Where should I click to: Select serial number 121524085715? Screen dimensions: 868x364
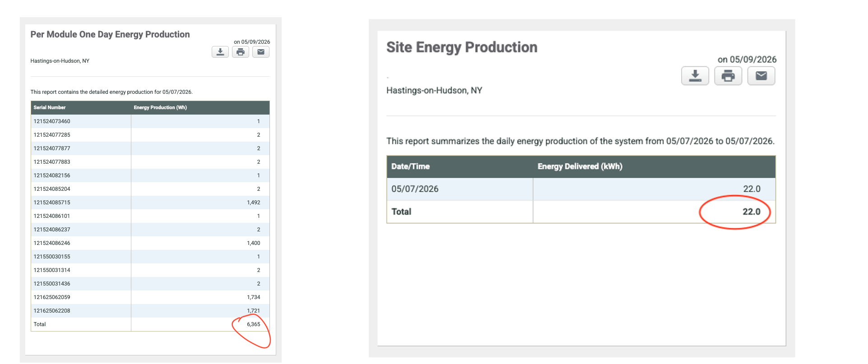point(52,203)
